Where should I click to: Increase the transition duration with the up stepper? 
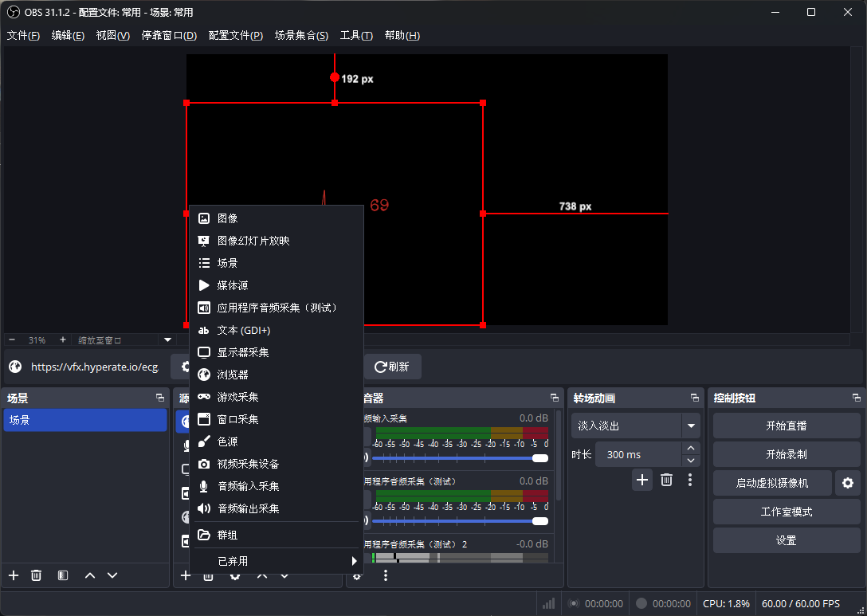(691, 449)
